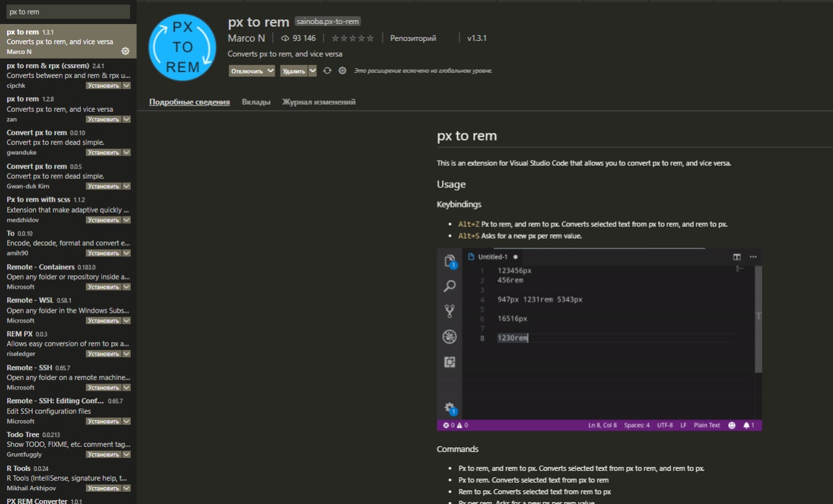
Task: Install REM PX by riseledger
Action: tap(103, 354)
